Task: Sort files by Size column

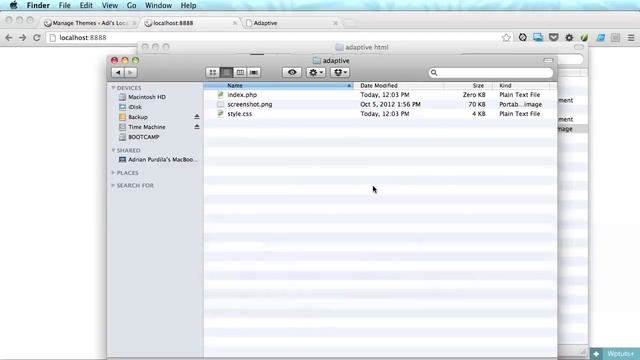Action: point(468,85)
